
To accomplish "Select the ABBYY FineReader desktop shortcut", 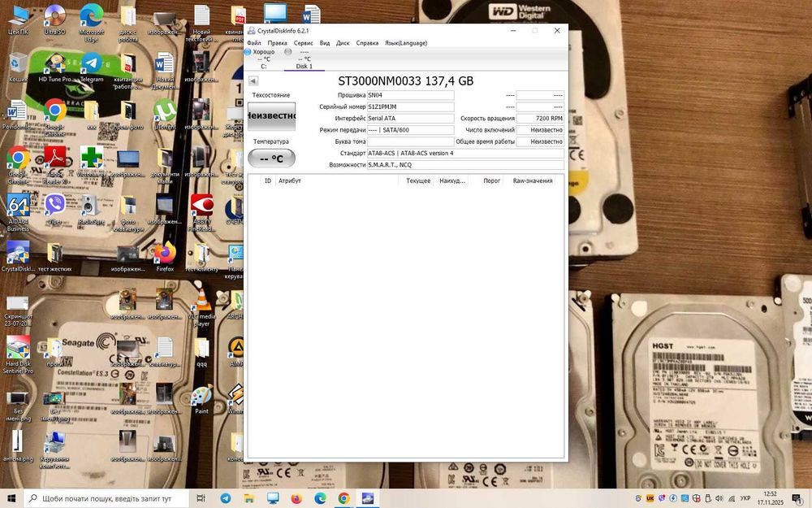I will (201, 213).
